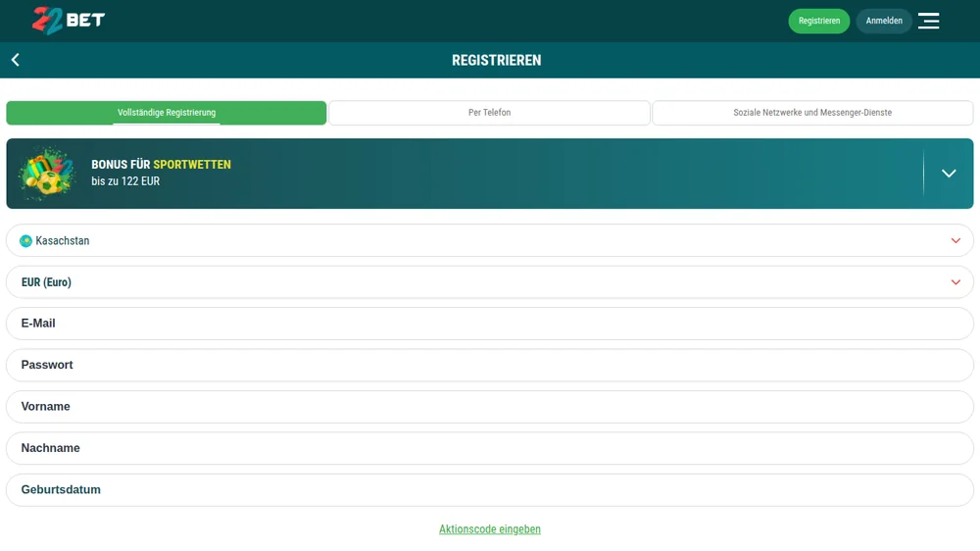The width and height of the screenshot is (980, 551).
Task: Click the 22BET logo
Action: (69, 21)
